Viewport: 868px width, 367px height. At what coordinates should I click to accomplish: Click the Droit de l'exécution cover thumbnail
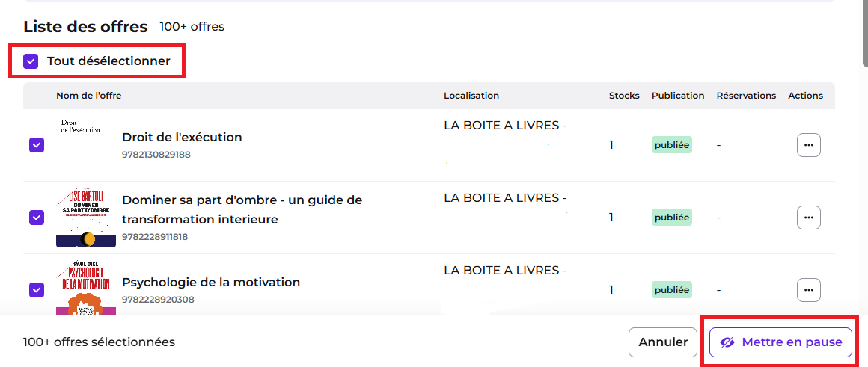(81, 126)
